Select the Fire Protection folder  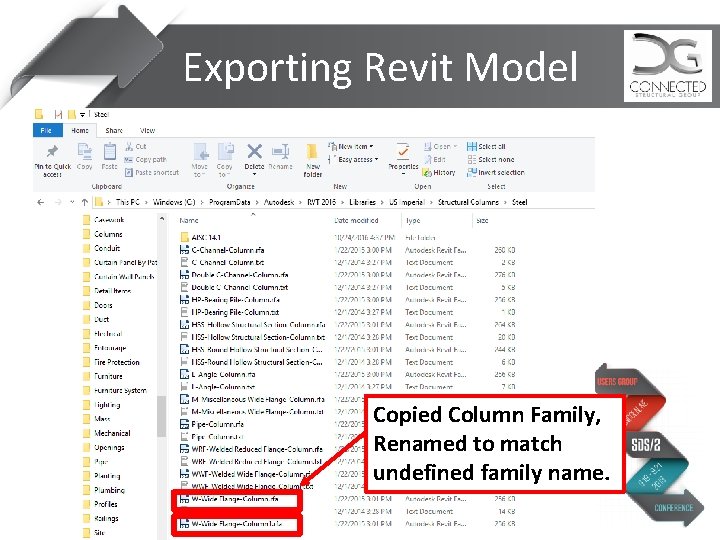click(x=111, y=362)
